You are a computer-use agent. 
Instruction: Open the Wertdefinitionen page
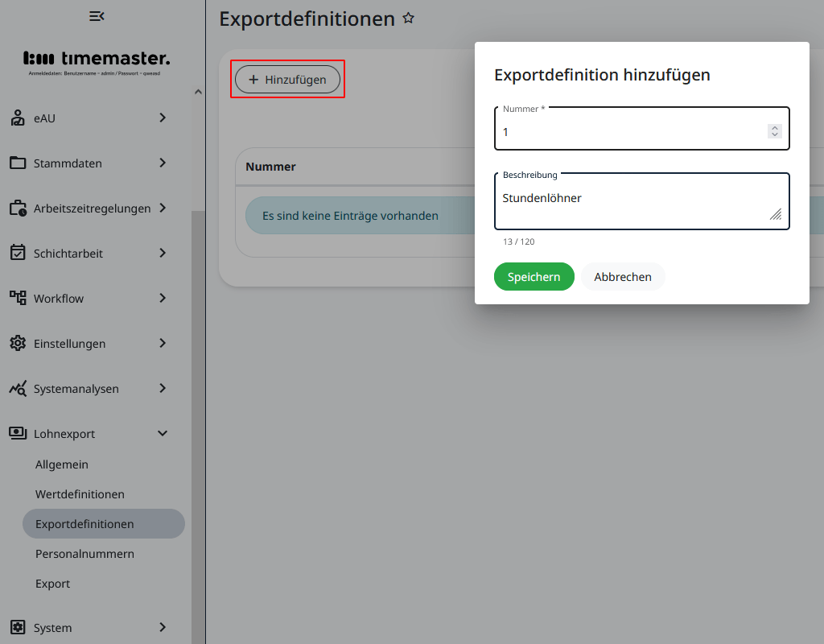[80, 493]
